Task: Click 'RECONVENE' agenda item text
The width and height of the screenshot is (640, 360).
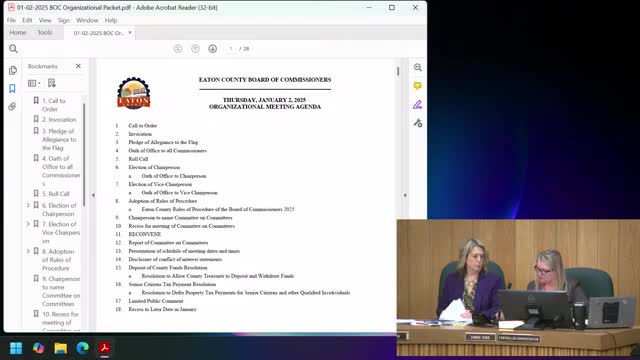Action: (144, 234)
